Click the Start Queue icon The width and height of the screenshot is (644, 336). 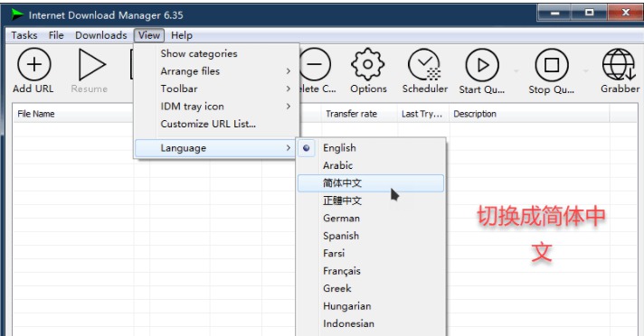pyautogui.click(x=482, y=65)
